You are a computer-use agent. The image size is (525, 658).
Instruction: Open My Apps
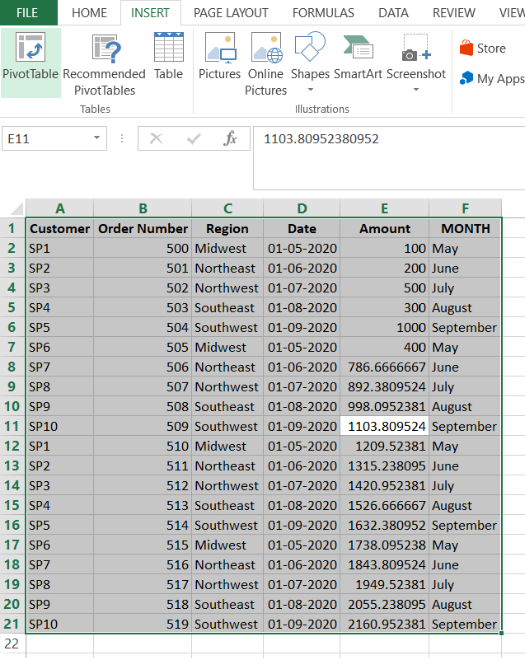point(491,78)
